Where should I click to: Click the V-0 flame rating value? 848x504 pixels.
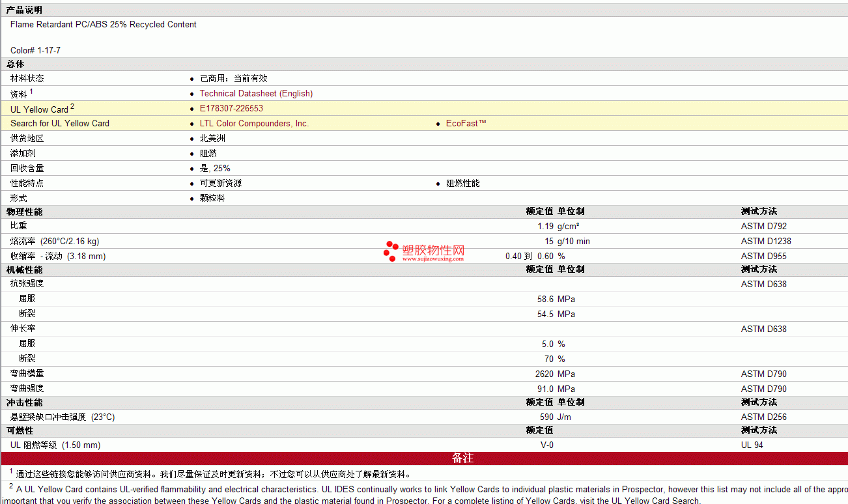click(x=547, y=445)
